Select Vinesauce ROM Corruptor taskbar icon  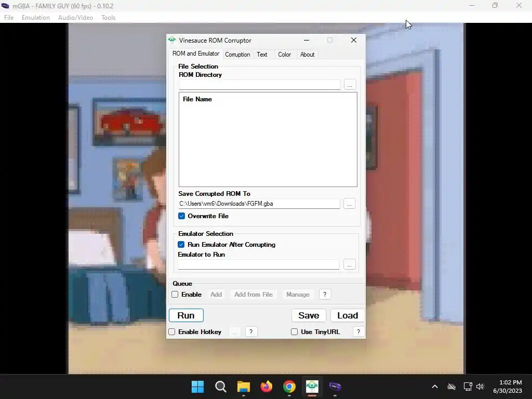click(x=312, y=387)
